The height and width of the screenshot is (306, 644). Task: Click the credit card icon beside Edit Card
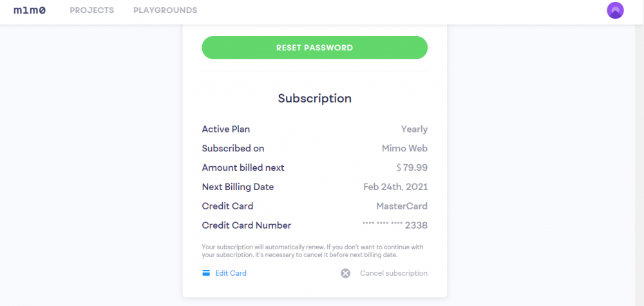(206, 273)
